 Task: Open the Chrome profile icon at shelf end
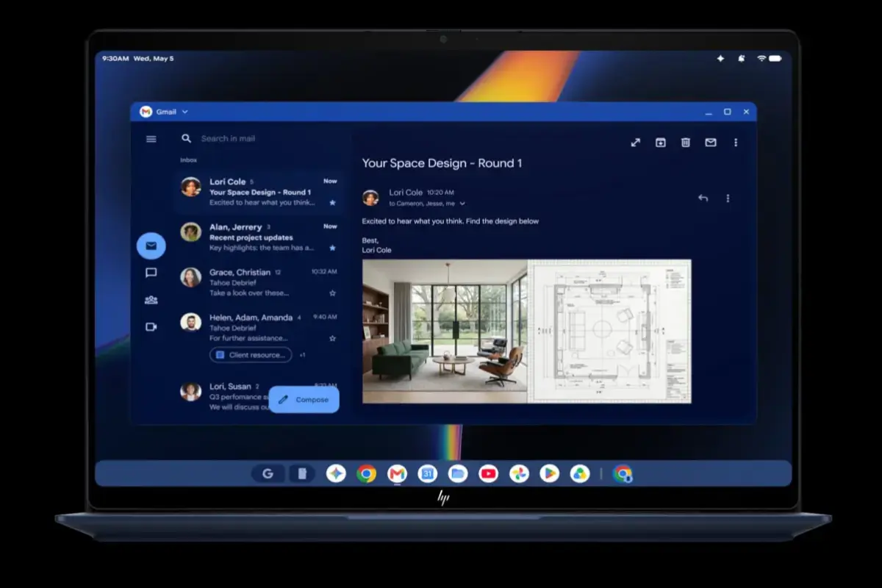point(623,474)
